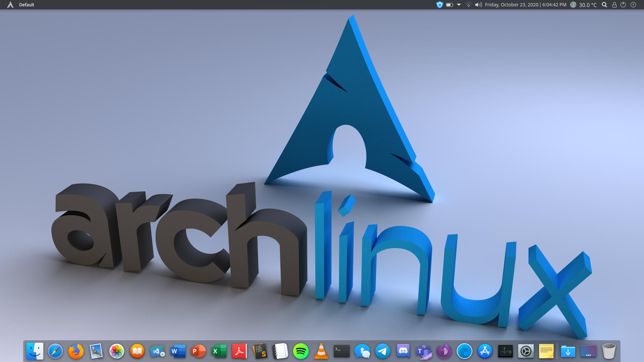Open Spotify from the dock
The height and width of the screenshot is (362, 644).
[x=301, y=351]
